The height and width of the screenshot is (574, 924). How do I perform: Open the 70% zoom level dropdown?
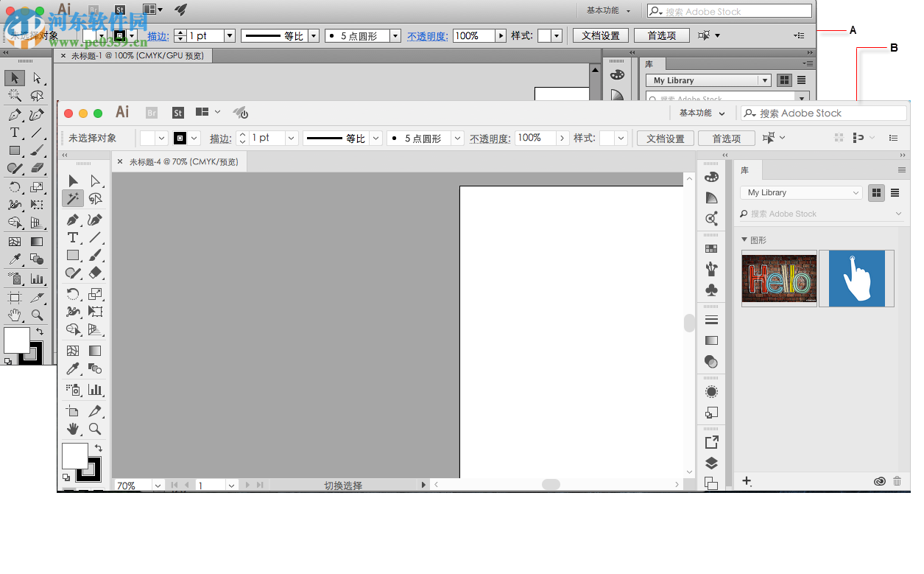pos(158,486)
